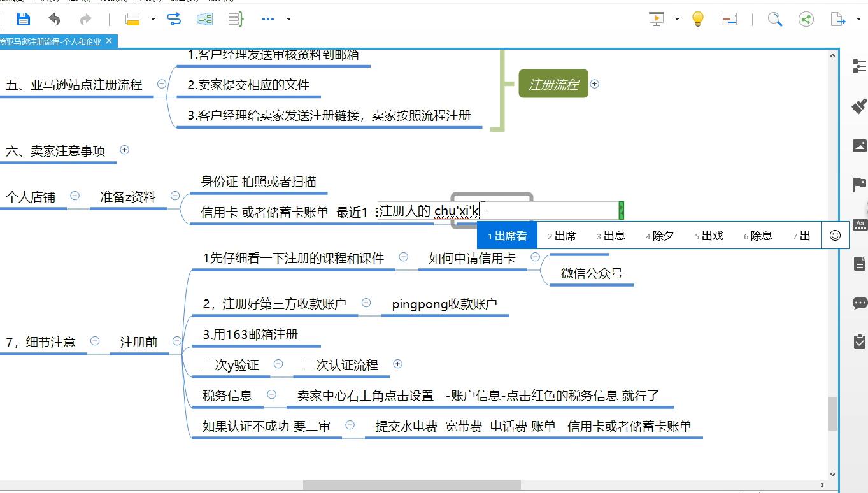Start presentation mode
This screenshot has width=868, height=493.
[x=657, y=19]
